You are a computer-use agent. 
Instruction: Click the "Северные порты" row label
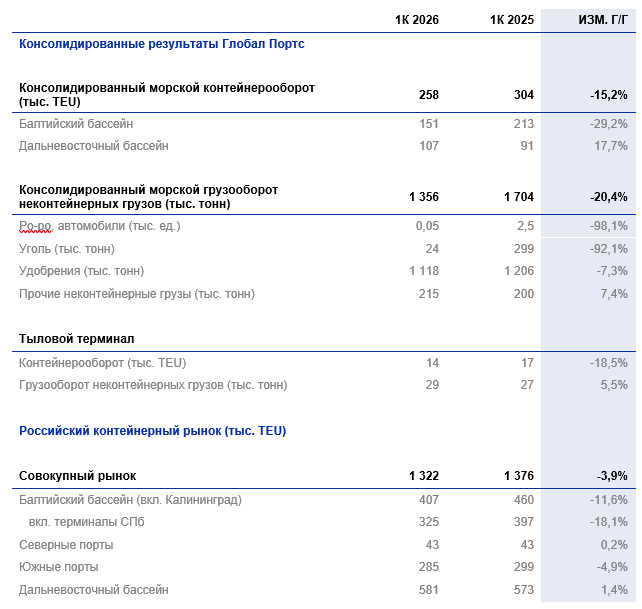pos(66,545)
